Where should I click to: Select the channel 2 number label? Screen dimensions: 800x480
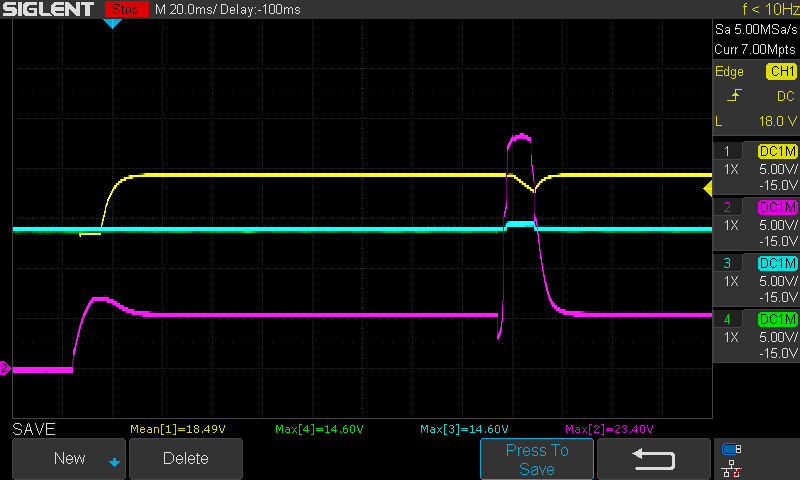click(727, 207)
